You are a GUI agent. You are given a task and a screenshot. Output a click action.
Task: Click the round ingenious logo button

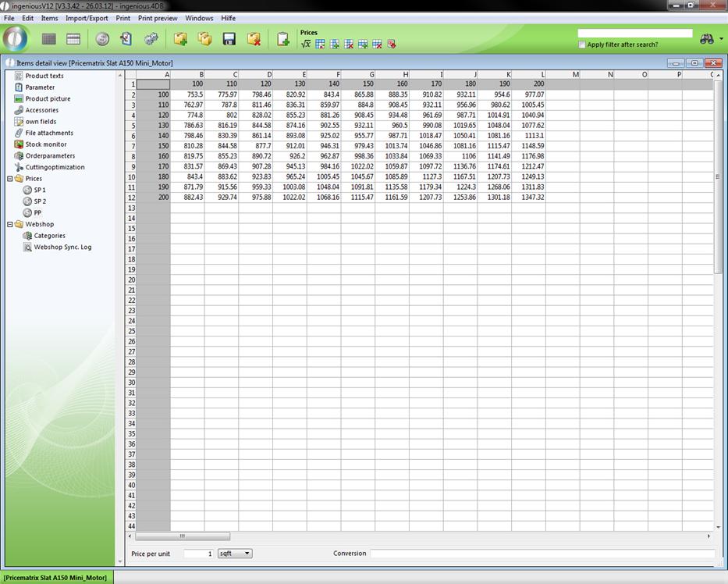pos(16,39)
